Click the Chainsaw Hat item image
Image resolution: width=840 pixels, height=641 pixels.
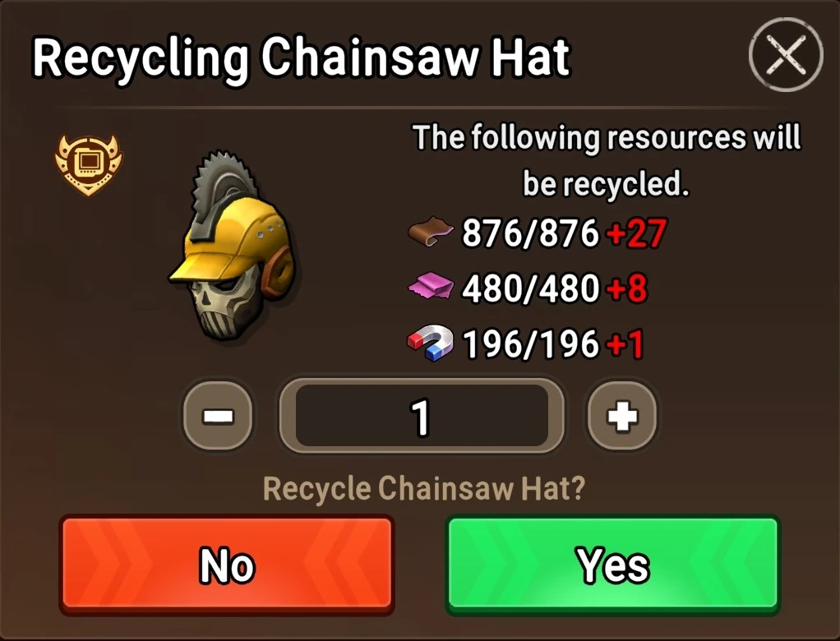coord(233,248)
